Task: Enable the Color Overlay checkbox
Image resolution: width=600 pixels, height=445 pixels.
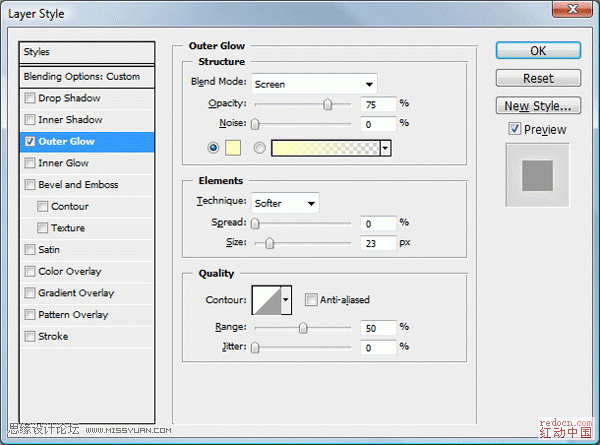Action: [x=29, y=271]
